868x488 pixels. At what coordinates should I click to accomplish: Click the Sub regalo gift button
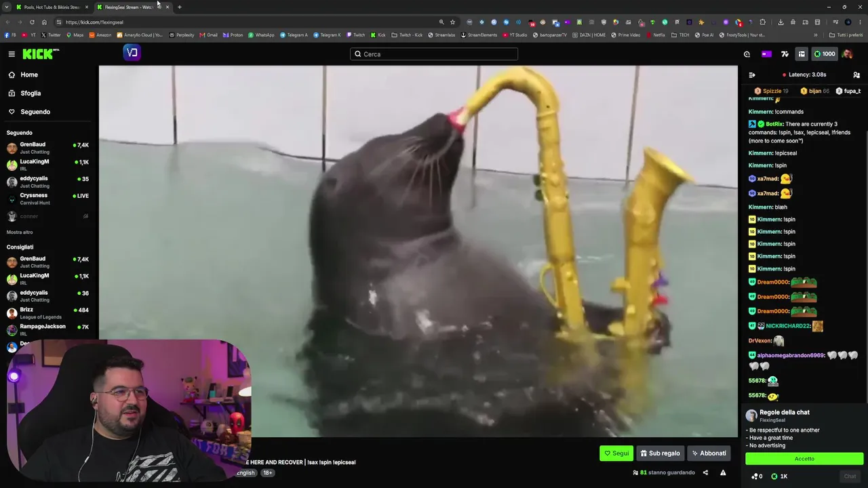pos(660,453)
